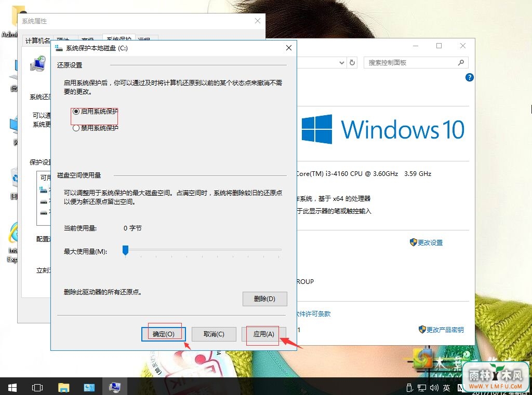Open help via the blue question icon
The height and width of the screenshot is (395, 532).
tap(469, 77)
